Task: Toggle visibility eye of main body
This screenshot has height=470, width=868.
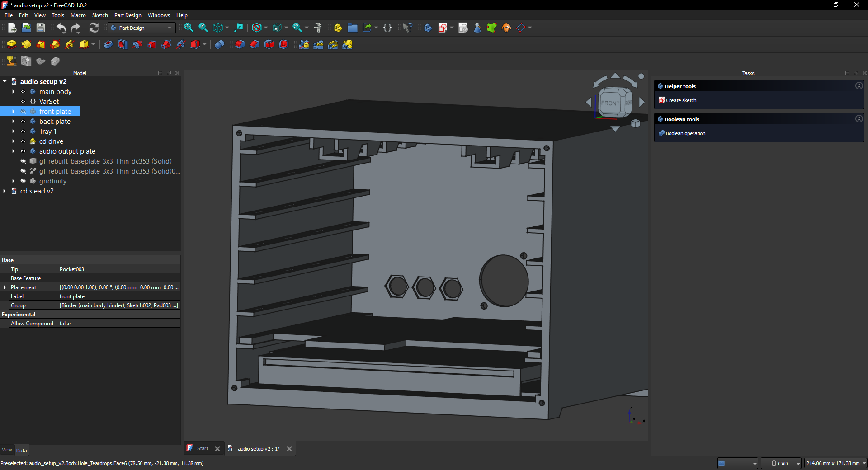Action: pos(23,92)
